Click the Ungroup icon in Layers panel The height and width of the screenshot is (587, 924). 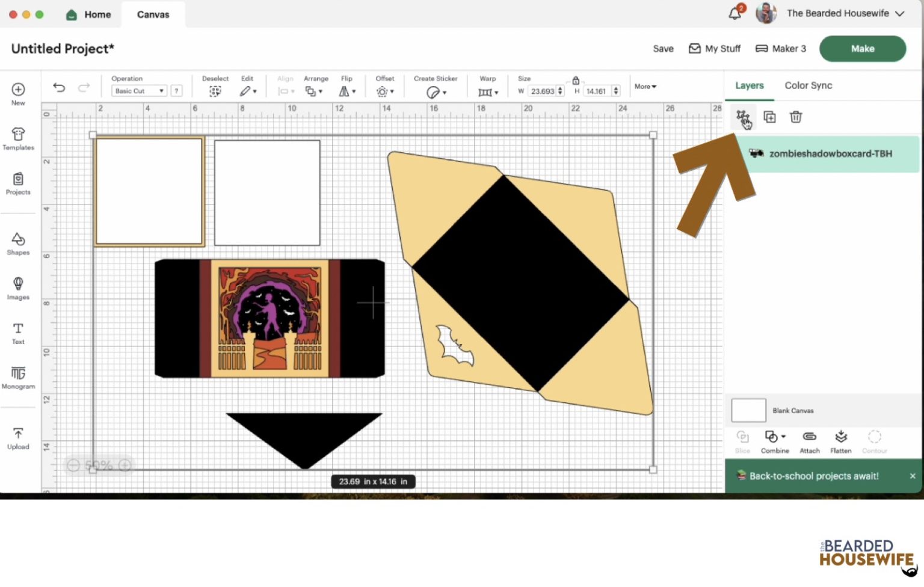742,117
